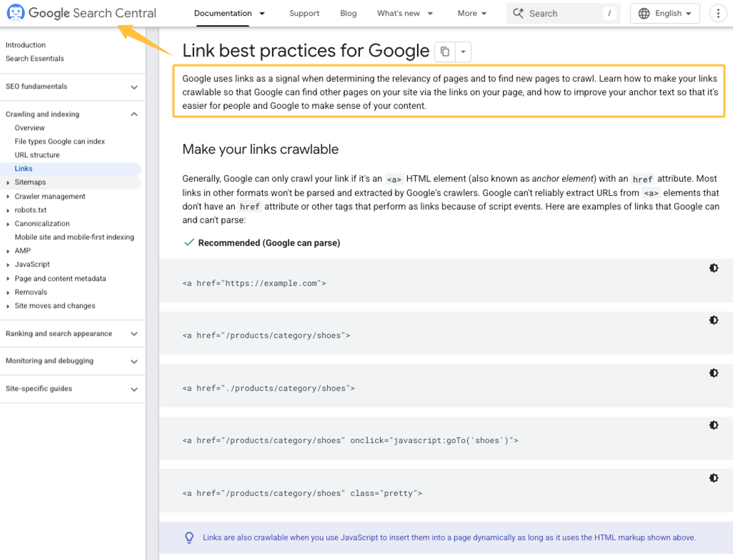The width and height of the screenshot is (733, 560).
Task: Open the Introduction sidebar link
Action: [26, 45]
